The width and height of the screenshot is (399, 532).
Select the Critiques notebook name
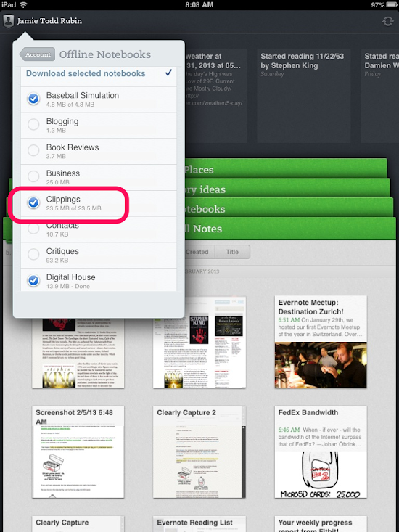(62, 251)
